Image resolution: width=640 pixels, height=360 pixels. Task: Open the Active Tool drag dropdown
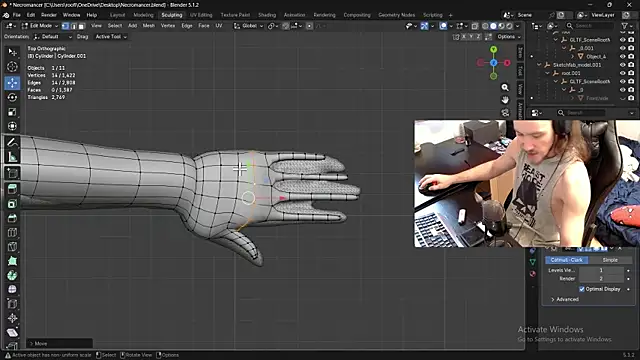tap(111, 37)
